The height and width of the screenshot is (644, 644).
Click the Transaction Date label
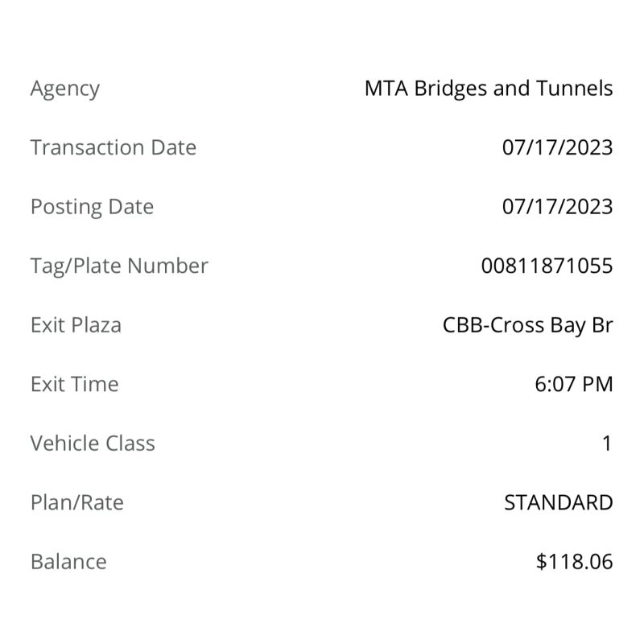(x=114, y=148)
